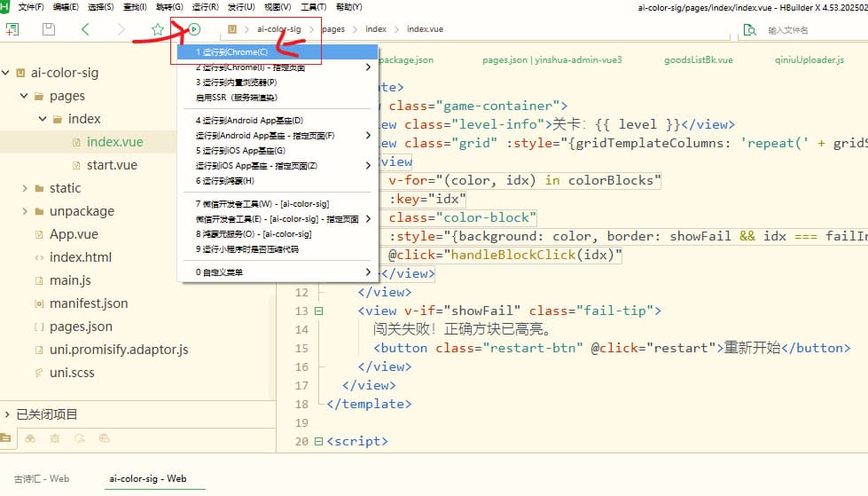Image resolution: width=868 pixels, height=496 pixels.
Task: Go back with the green left arrow
Action: (x=85, y=29)
